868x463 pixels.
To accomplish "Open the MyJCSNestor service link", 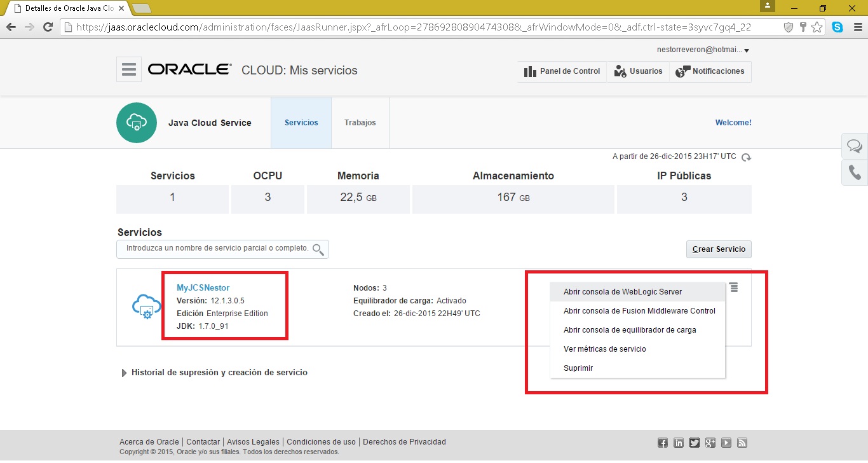I will pyautogui.click(x=203, y=288).
